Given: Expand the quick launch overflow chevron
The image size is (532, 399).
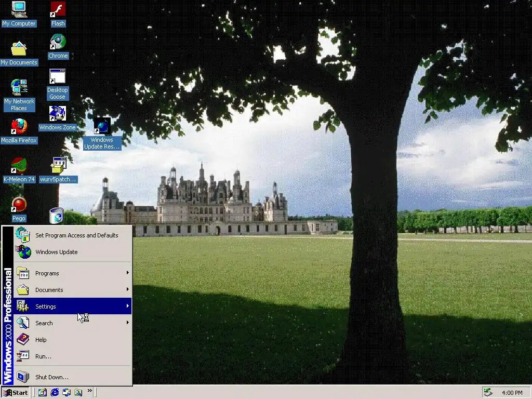Looking at the screenshot, I should pos(89,391).
